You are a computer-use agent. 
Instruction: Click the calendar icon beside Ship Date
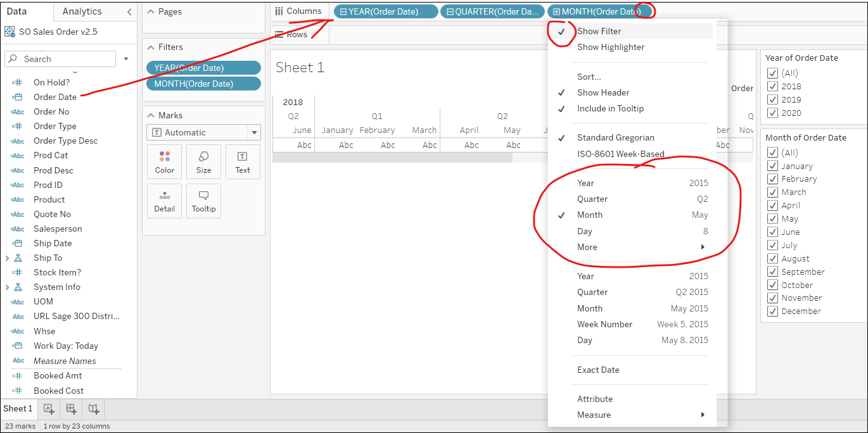tap(17, 243)
